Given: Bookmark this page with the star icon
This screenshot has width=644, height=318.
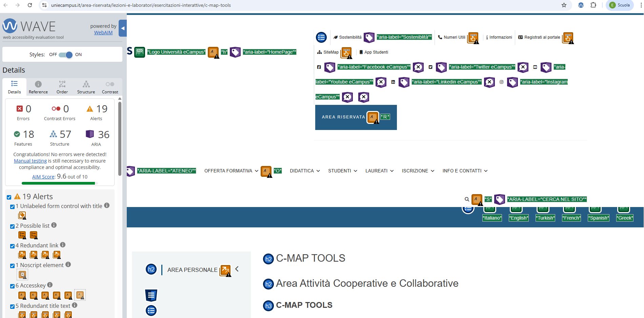Looking at the screenshot, I should tap(564, 5).
